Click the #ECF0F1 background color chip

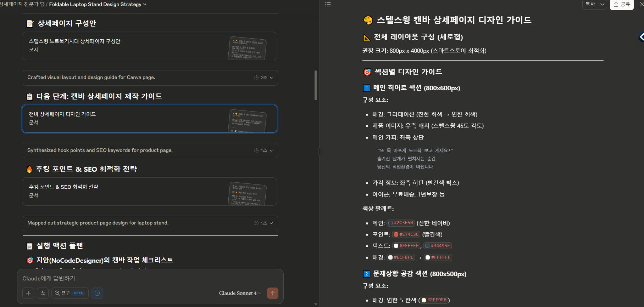401,257
